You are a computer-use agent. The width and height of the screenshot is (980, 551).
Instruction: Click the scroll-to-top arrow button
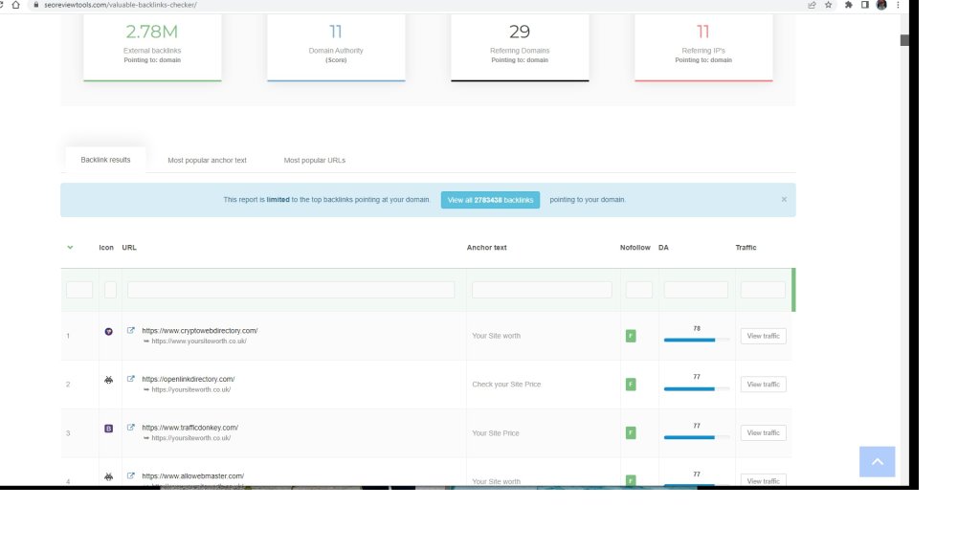(x=877, y=462)
